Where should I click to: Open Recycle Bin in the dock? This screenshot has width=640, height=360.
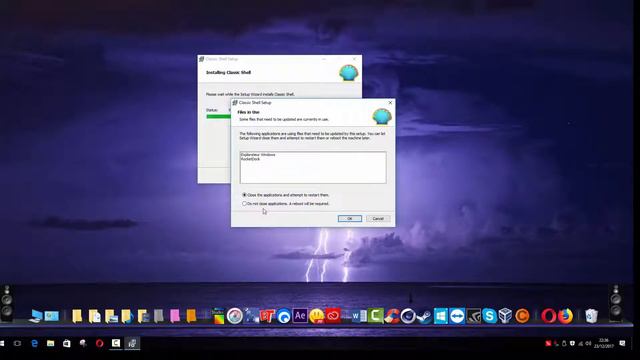pyautogui.click(x=591, y=316)
